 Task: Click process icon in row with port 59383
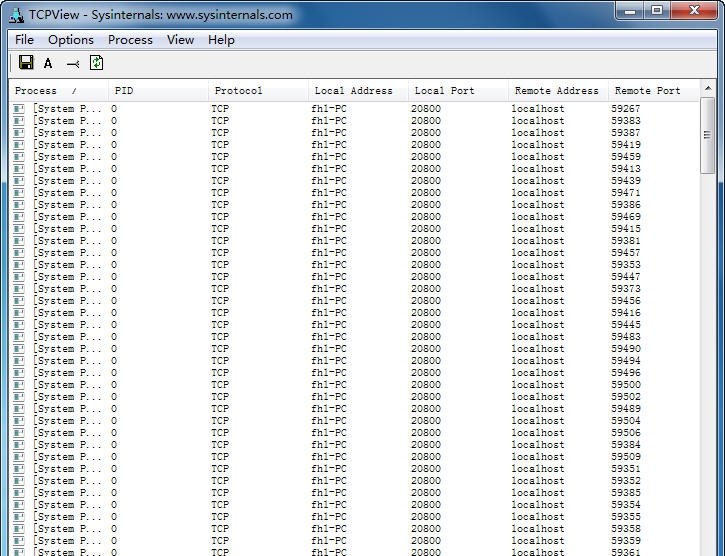pyautogui.click(x=18, y=121)
